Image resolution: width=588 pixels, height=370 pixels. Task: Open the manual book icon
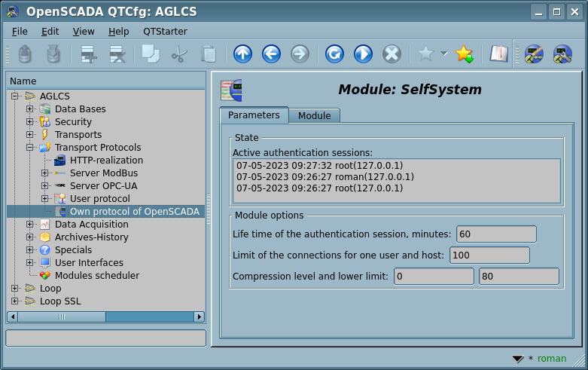498,54
